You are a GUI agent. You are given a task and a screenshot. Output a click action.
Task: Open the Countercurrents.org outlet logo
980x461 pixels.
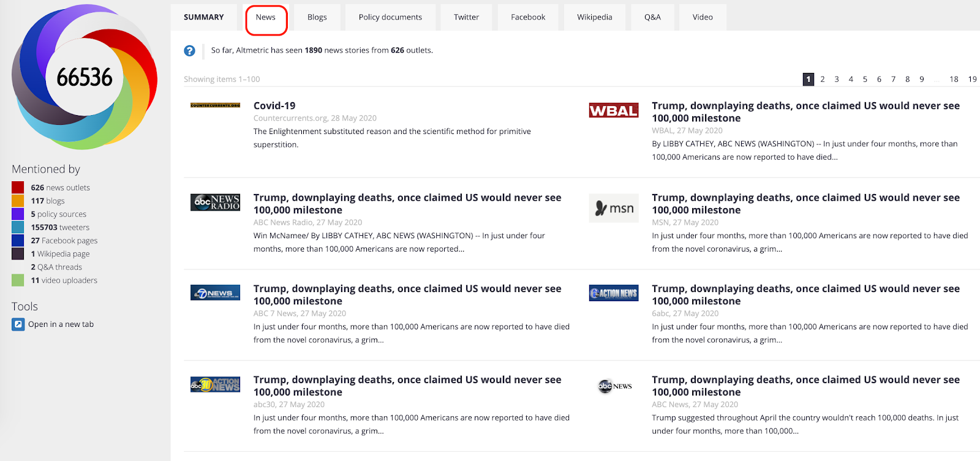pyautogui.click(x=215, y=105)
